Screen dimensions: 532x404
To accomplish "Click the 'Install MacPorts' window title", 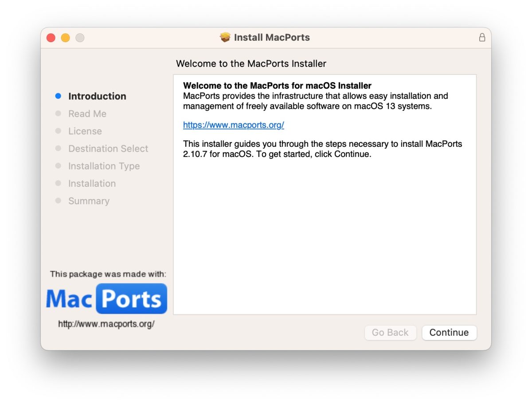I will click(272, 38).
